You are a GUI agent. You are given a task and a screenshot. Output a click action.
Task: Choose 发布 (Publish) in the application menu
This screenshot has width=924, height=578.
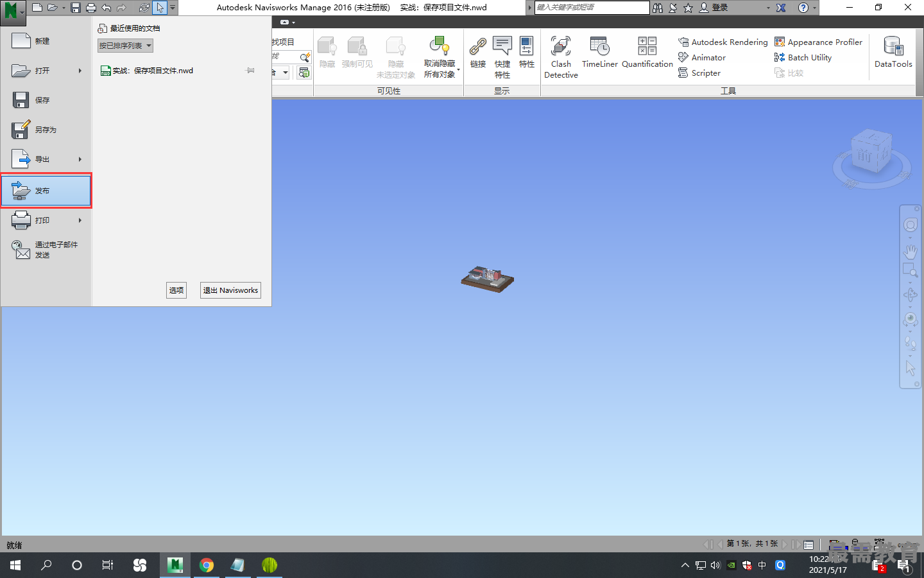pos(46,191)
